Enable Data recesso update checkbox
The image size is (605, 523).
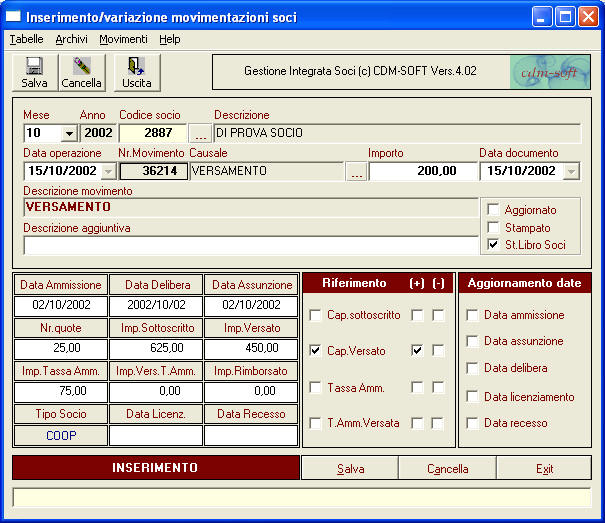pyautogui.click(x=472, y=423)
